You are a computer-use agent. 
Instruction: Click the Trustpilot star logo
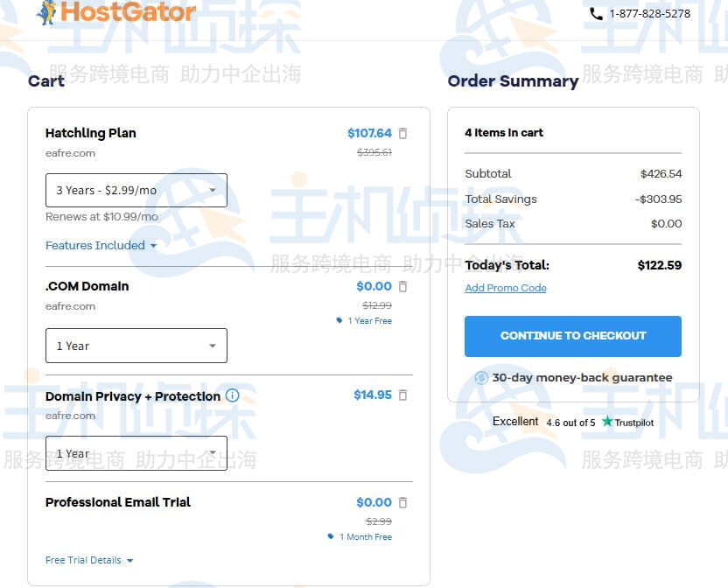607,422
